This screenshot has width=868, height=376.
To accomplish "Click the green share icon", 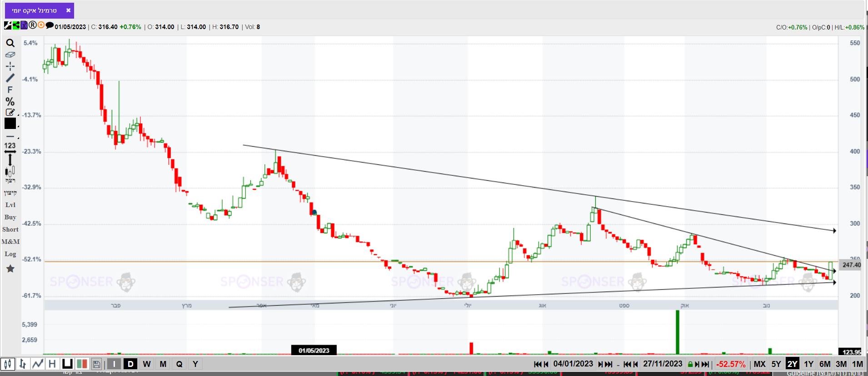I will pos(16,25).
